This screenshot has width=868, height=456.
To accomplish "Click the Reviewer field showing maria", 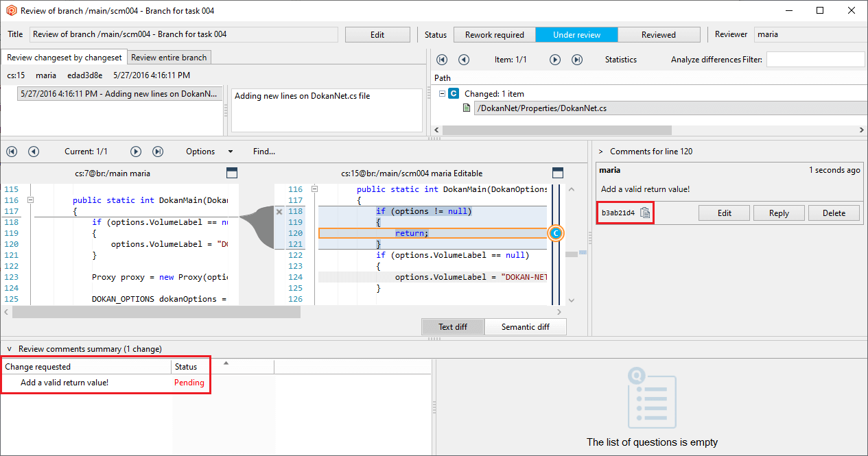I will click(809, 34).
